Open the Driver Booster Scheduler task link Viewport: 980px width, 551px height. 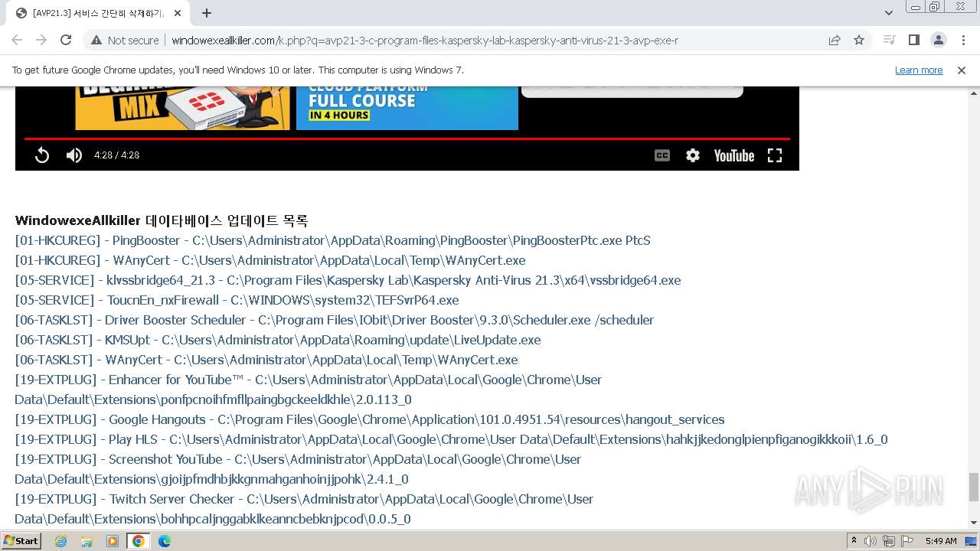point(334,320)
